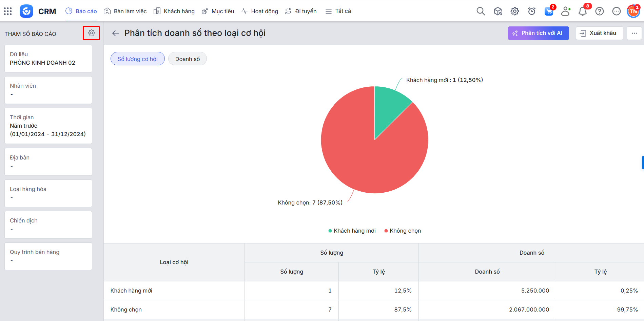Viewport: 644px width, 321px height.
Task: Click the help question mark icon
Action: coord(600,11)
